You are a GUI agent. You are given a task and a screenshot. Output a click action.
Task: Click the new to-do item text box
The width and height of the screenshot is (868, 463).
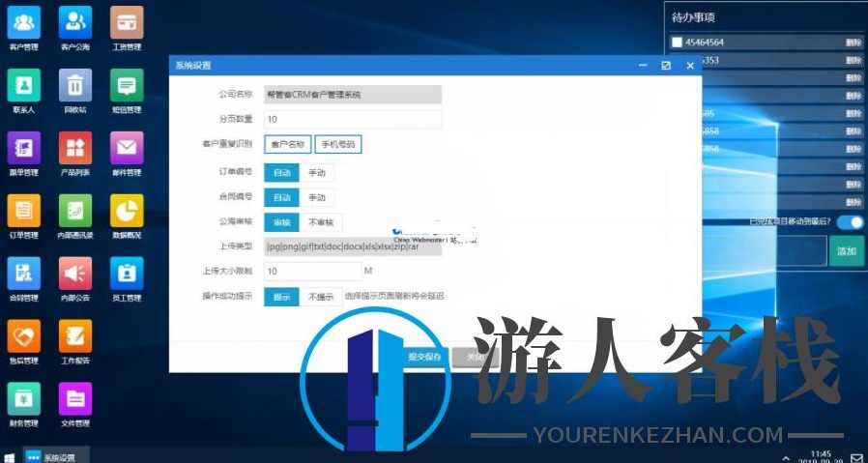click(764, 251)
